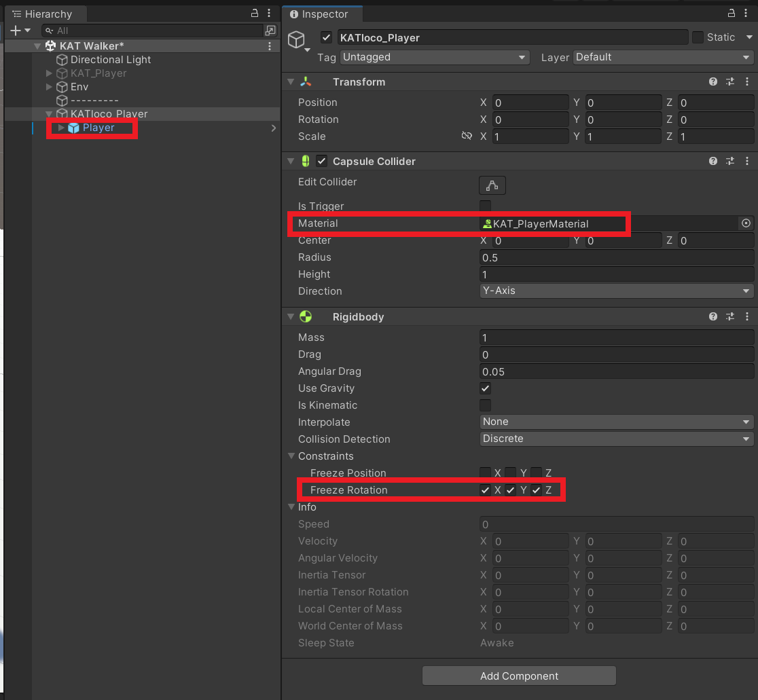
Task: Click the Edit Collider button icon
Action: coord(492,185)
